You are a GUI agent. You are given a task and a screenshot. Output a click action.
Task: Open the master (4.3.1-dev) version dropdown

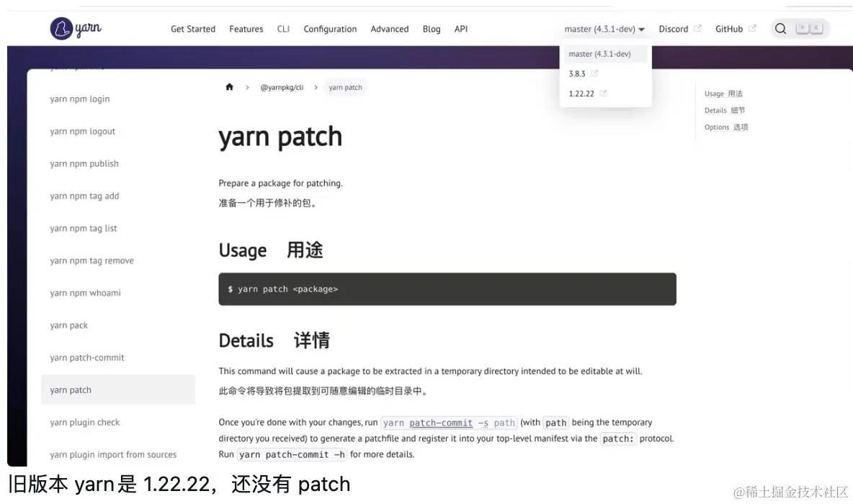604,29
